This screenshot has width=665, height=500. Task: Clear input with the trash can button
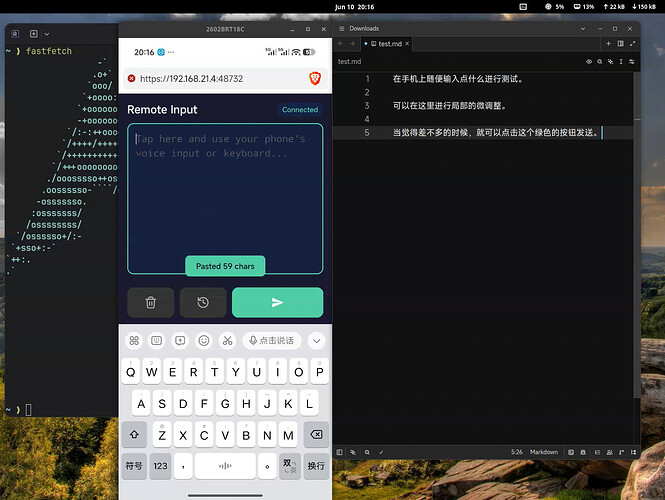coord(151,302)
